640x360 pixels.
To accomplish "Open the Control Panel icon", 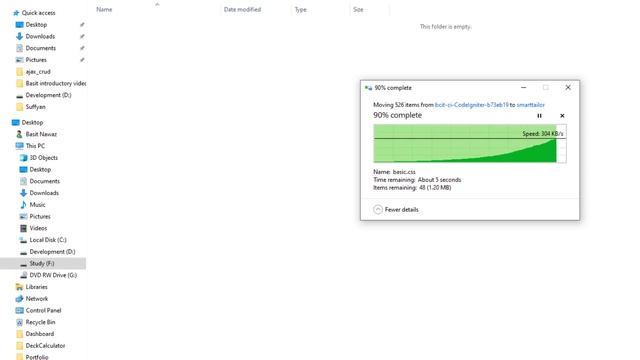I will pyautogui.click(x=19, y=311).
